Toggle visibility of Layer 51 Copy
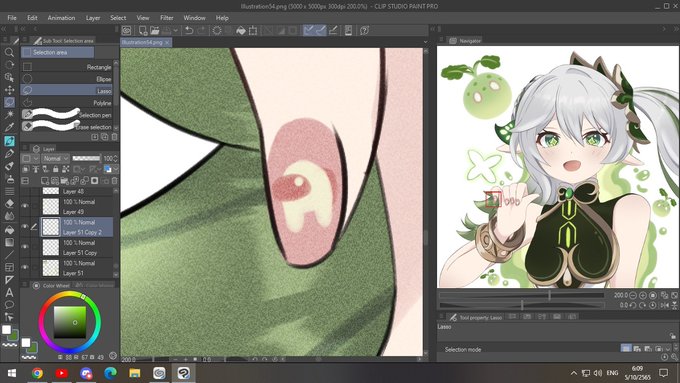Viewport: 680px width, 383px height. point(25,247)
